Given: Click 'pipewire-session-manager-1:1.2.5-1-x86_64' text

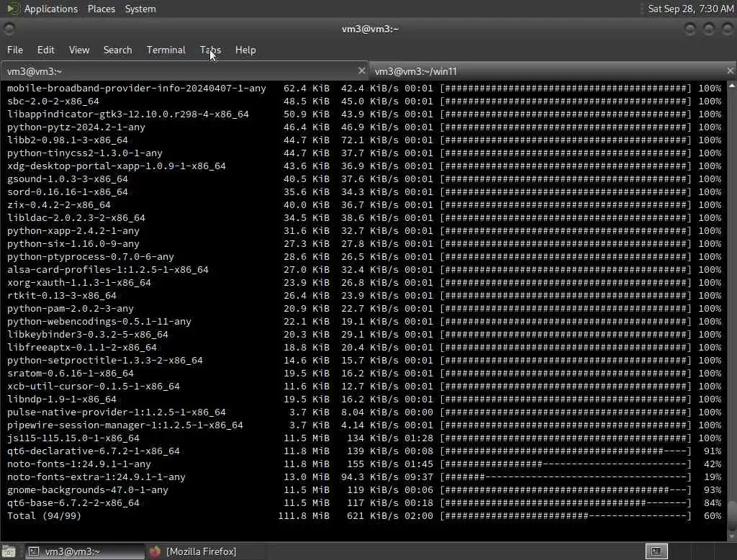Looking at the screenshot, I should [x=125, y=425].
